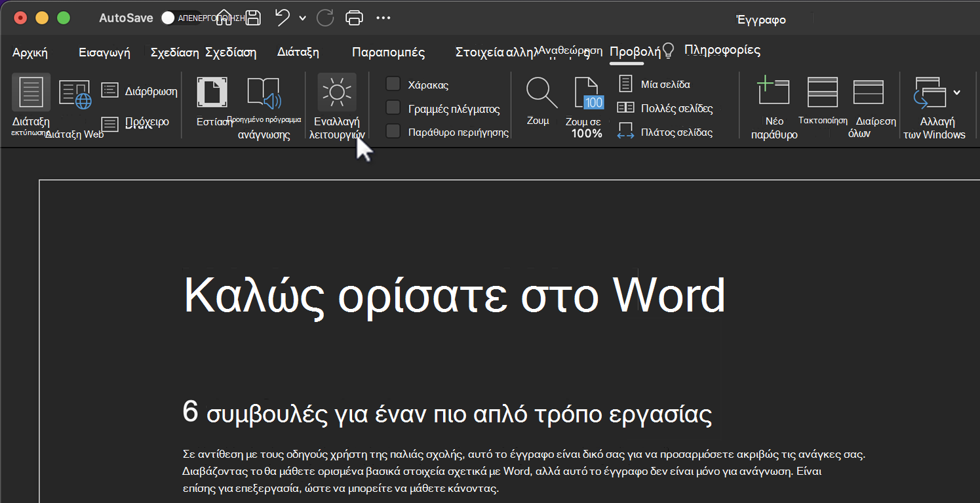The image size is (980, 503).
Task: Tick the Παράθυρο περιήγησης checkbox
Action: point(393,131)
